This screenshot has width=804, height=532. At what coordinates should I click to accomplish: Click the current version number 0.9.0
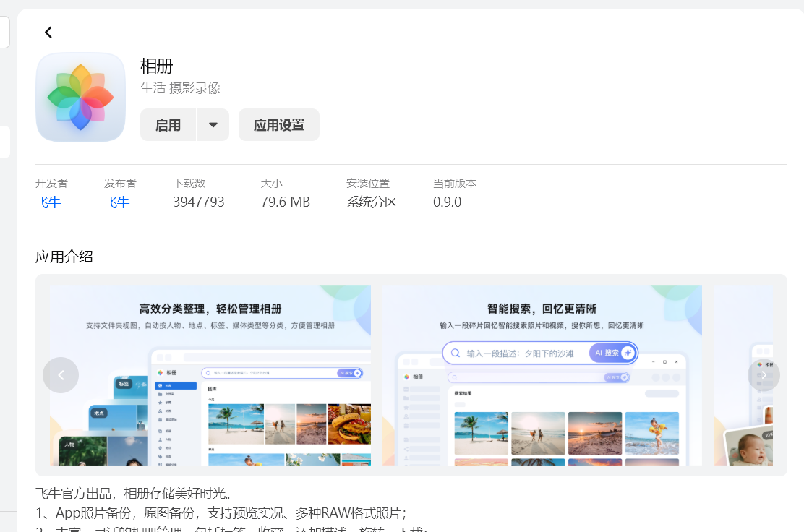[x=447, y=202]
